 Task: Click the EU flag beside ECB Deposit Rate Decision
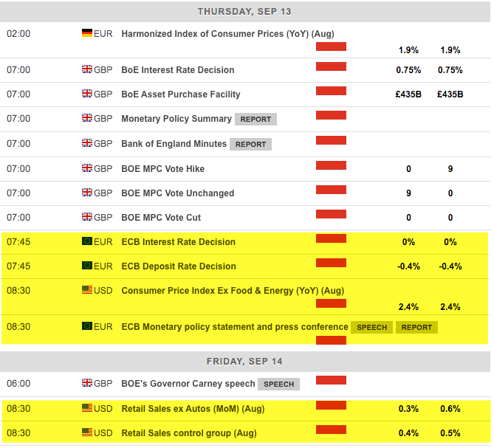(86, 266)
